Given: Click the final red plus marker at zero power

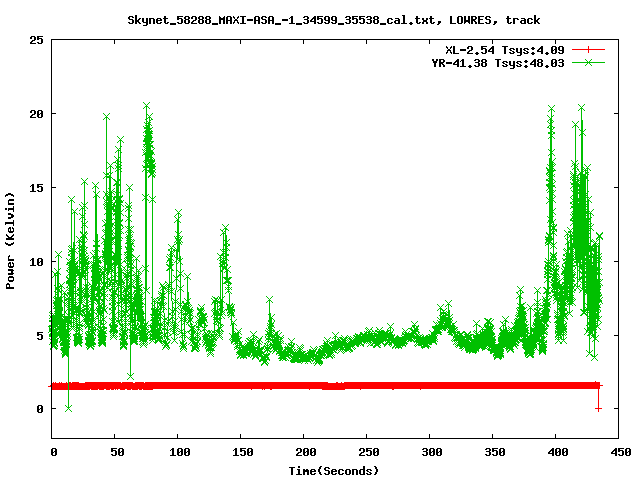Looking at the screenshot, I should click(598, 409).
